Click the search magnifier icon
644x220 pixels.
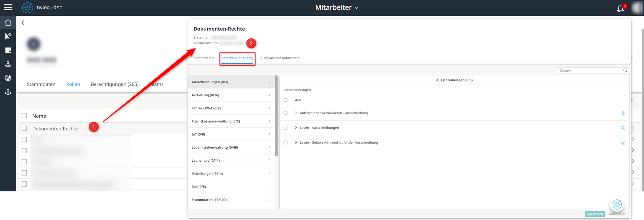tap(625, 70)
